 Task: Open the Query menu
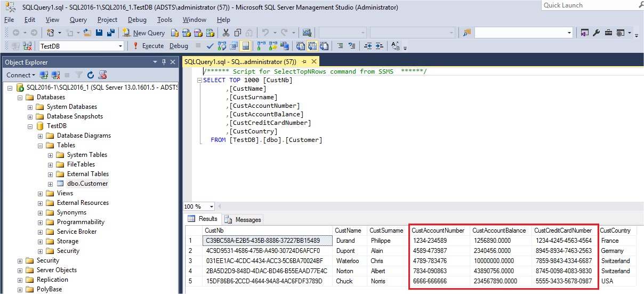(78, 20)
